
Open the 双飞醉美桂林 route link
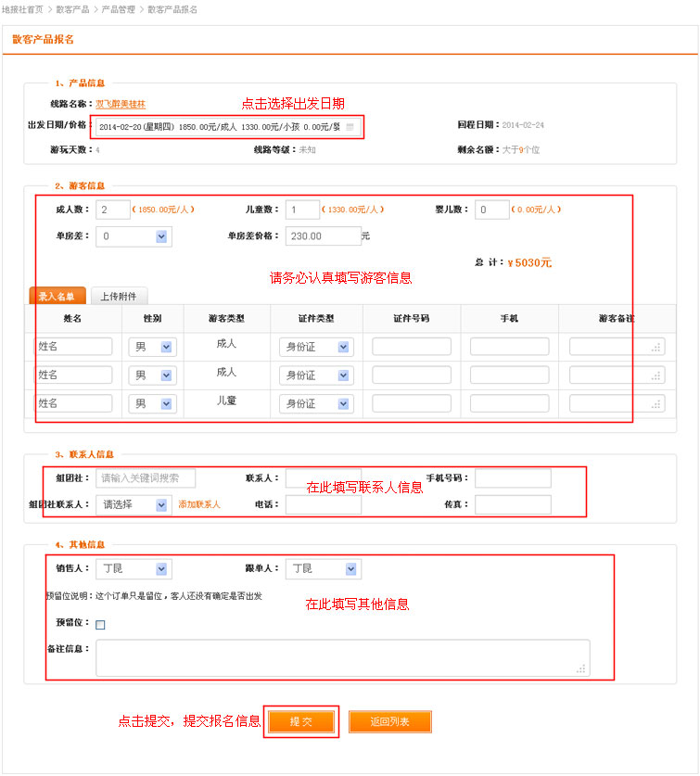pos(121,105)
